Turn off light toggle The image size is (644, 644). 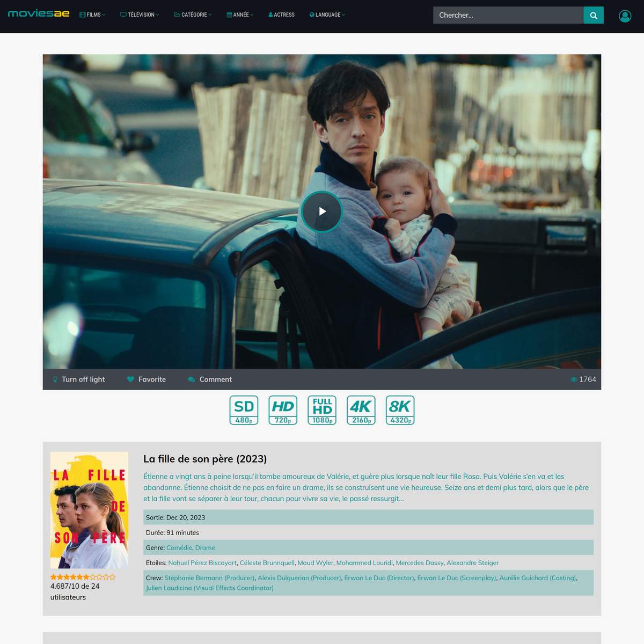78,379
